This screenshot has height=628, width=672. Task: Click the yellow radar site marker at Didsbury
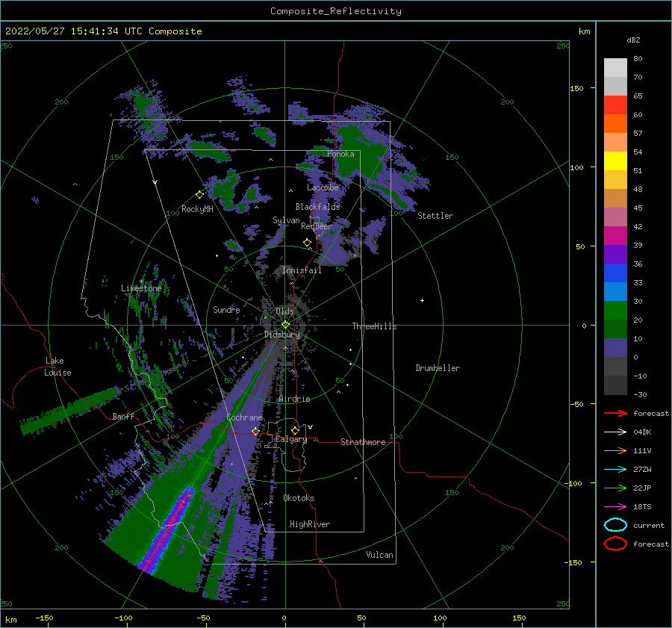pos(285,325)
